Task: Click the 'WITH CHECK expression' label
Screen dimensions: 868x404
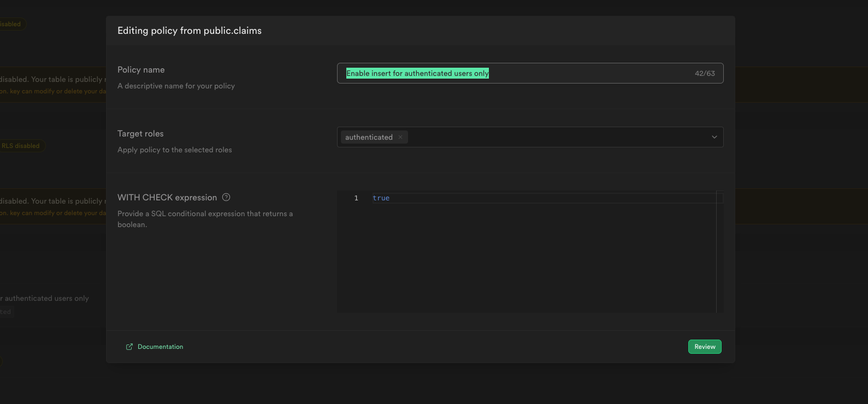Action: (x=167, y=198)
